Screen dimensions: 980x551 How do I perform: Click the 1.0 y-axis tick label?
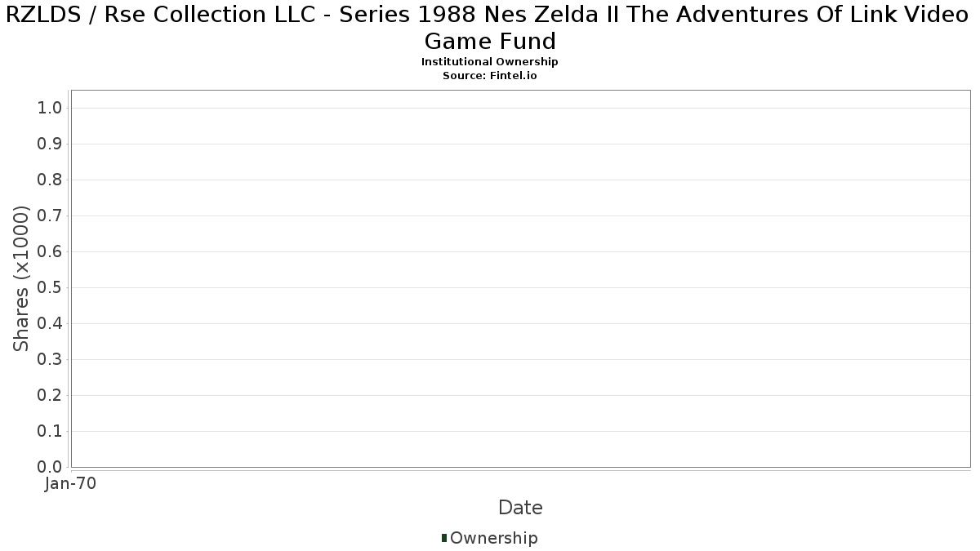[x=50, y=109]
